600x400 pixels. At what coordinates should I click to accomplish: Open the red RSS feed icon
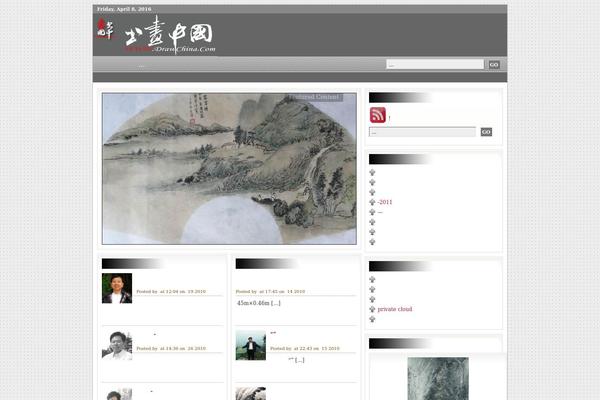(378, 115)
